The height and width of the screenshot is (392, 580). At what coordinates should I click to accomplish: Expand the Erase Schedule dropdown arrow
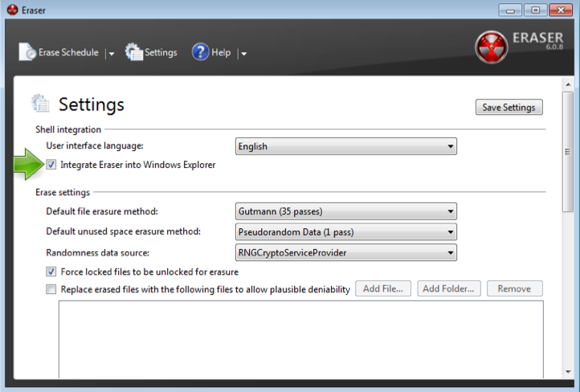tap(111, 54)
